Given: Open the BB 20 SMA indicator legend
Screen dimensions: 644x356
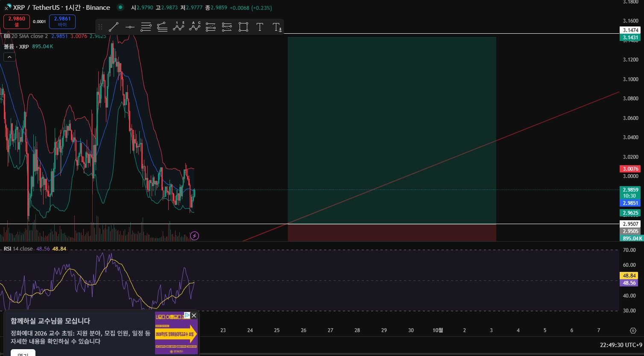Looking at the screenshot, I should point(26,36).
